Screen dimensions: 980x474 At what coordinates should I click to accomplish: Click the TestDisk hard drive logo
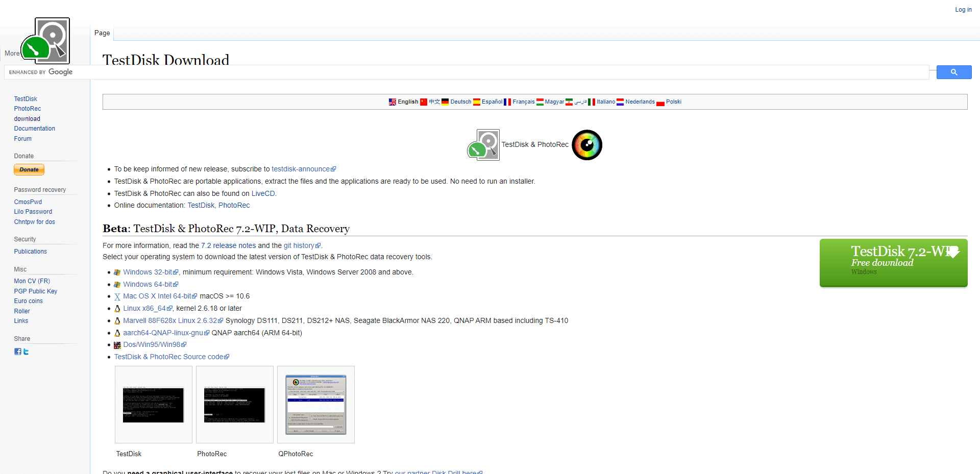click(x=483, y=144)
